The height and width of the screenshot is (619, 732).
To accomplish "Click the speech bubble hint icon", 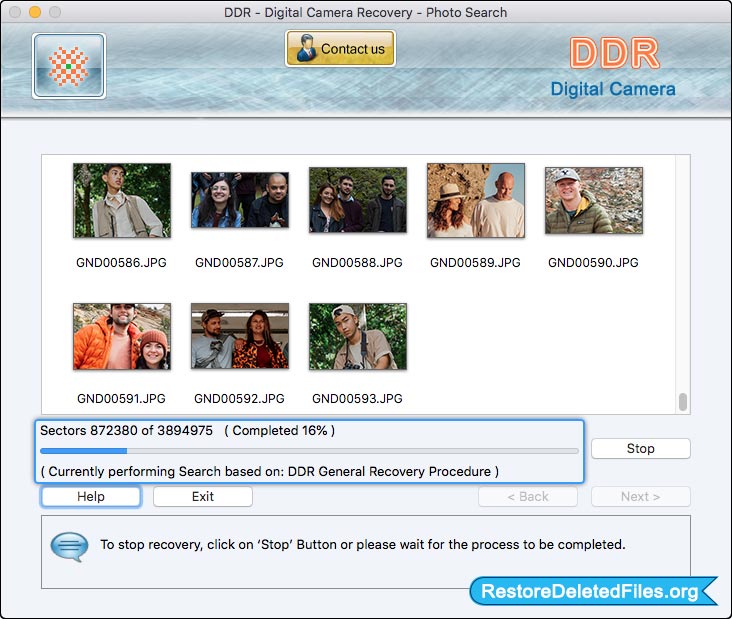I will click(x=69, y=546).
